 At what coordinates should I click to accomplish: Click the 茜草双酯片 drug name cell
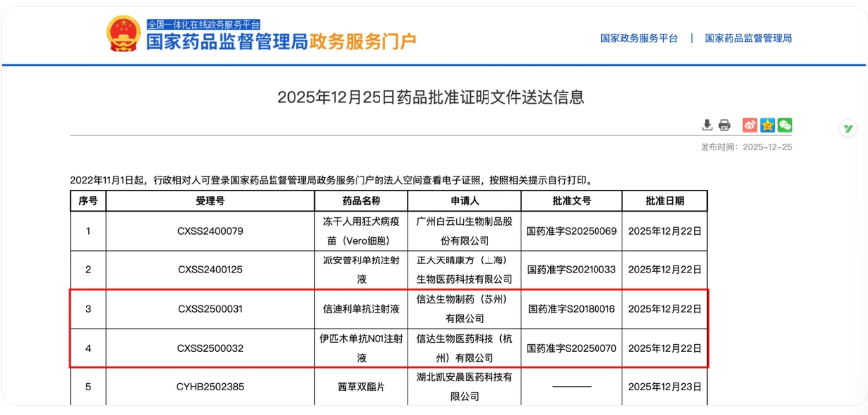358,386
